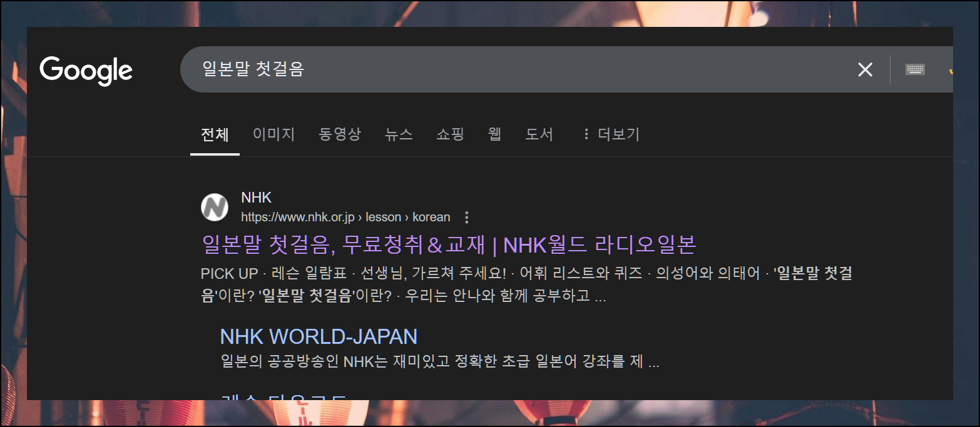Switch to the 웹 tab
This screenshot has width=980, height=427.
[x=495, y=134]
